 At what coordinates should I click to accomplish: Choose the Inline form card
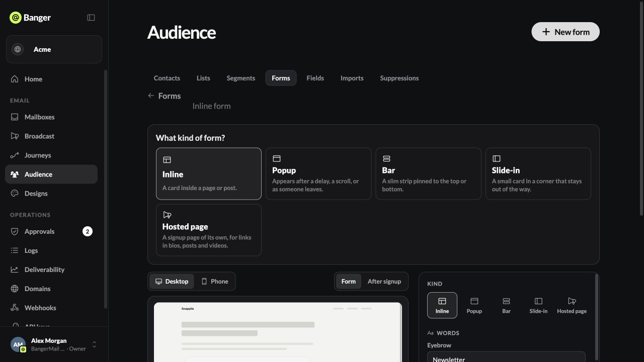coord(209,173)
